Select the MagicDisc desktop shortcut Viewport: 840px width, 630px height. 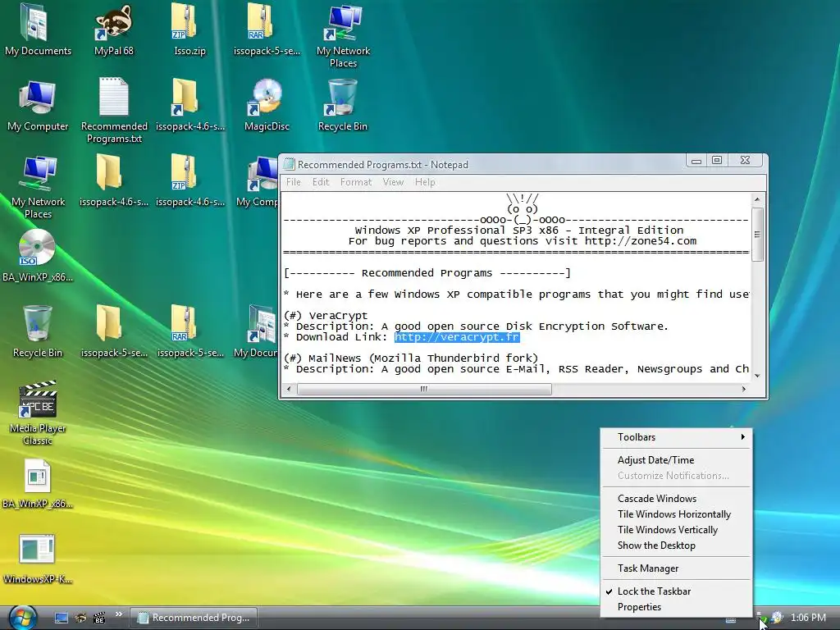(x=267, y=106)
